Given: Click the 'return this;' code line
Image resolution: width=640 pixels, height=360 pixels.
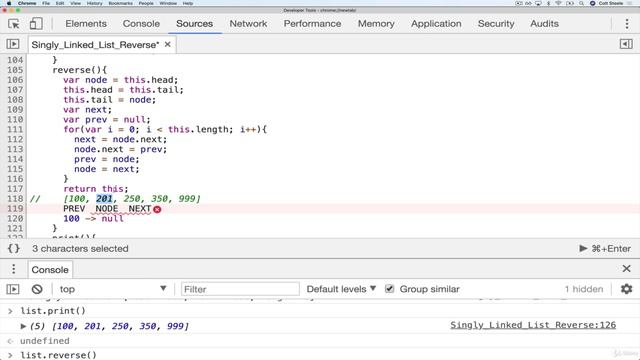Looking at the screenshot, I should [96, 189].
